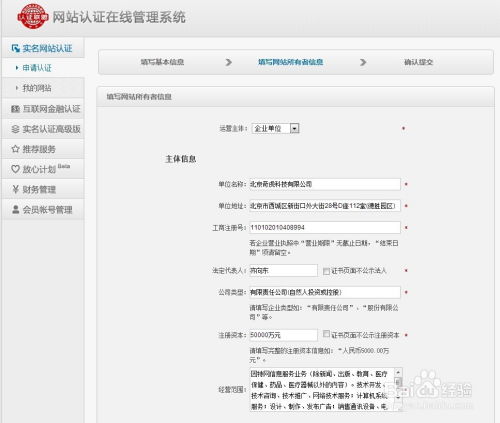The image size is (500, 423).
Task: Open the 运营主体 dropdown showing 企业单位
Action: (x=275, y=128)
